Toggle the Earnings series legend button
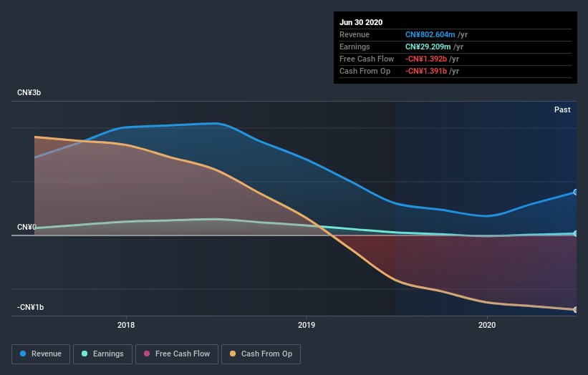588x375 pixels. tap(102, 354)
